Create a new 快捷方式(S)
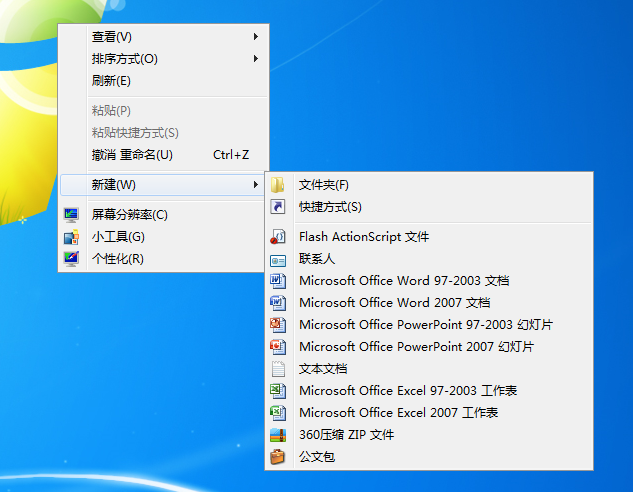 429,207
